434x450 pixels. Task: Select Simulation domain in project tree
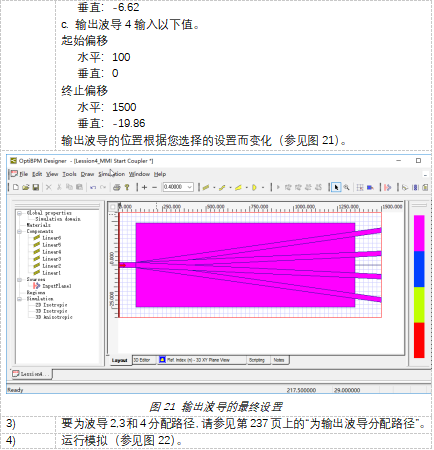coord(58,219)
